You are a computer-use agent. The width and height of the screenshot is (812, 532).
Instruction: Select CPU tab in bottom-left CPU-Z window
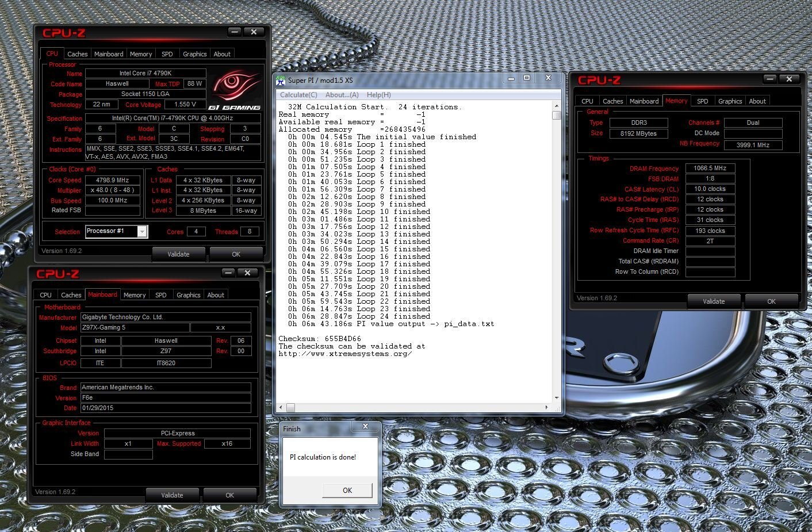click(x=46, y=295)
